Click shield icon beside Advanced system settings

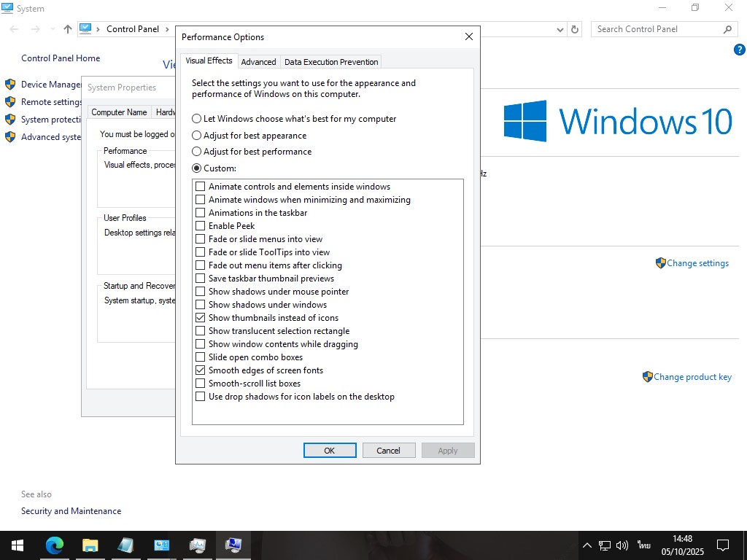pos(10,137)
